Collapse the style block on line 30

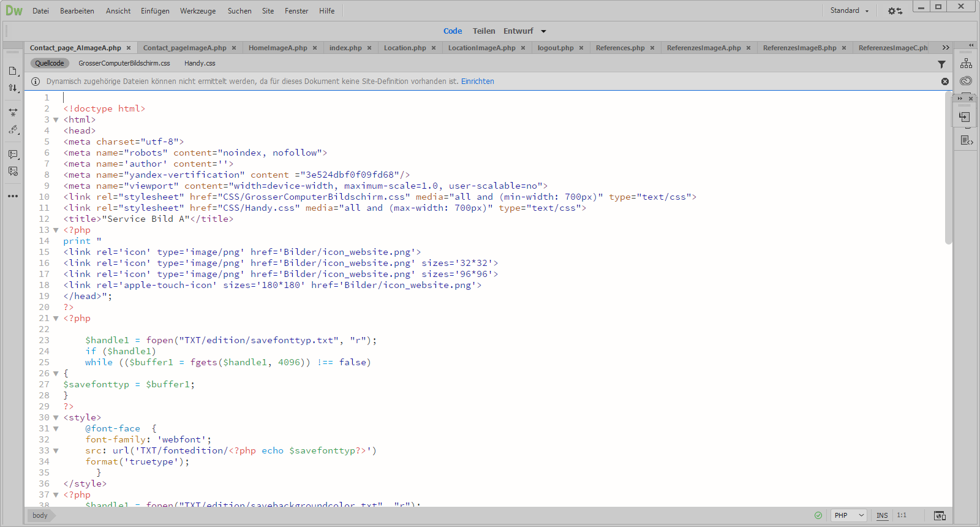click(x=56, y=418)
